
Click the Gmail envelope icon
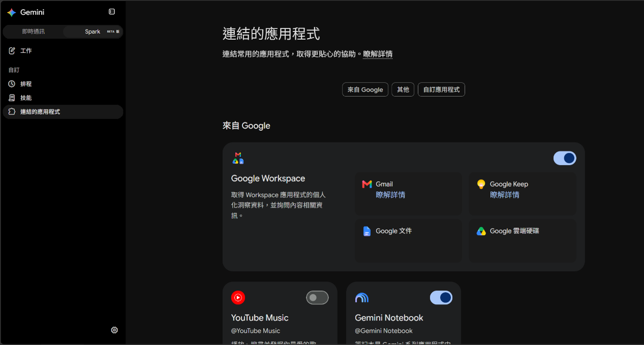coord(367,184)
